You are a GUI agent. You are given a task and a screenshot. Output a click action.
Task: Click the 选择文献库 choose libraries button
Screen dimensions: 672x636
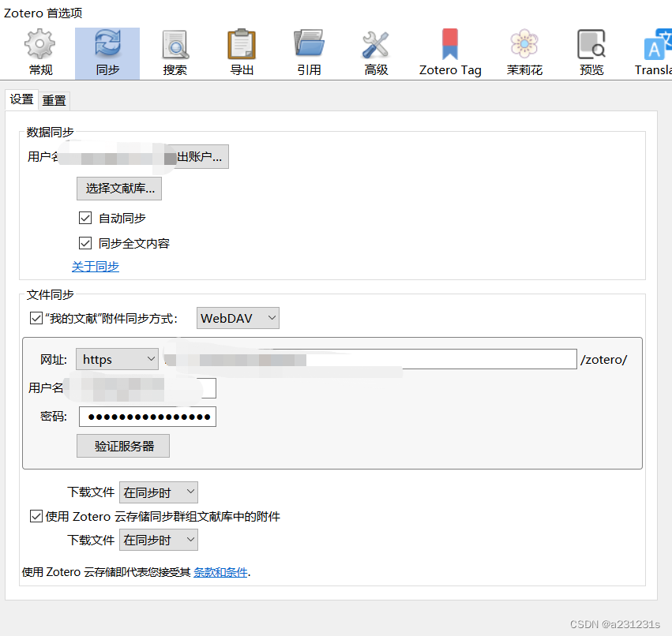[119, 189]
